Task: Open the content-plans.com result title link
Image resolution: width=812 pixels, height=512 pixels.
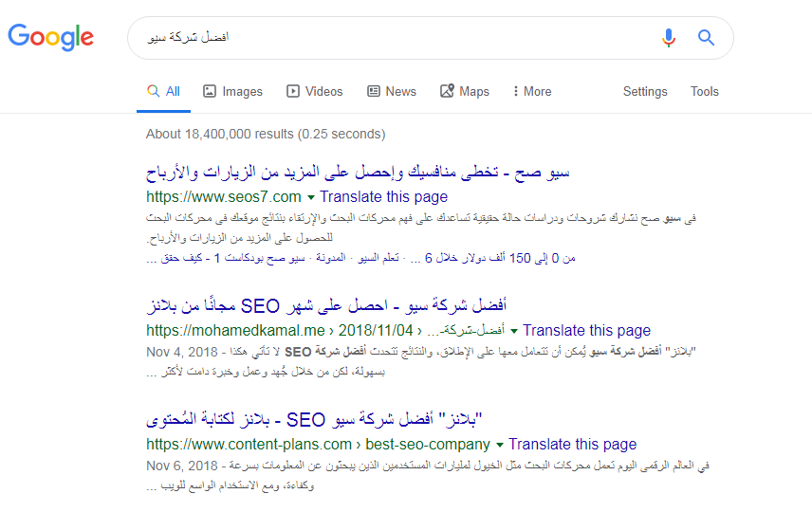Action: pyautogui.click(x=314, y=419)
